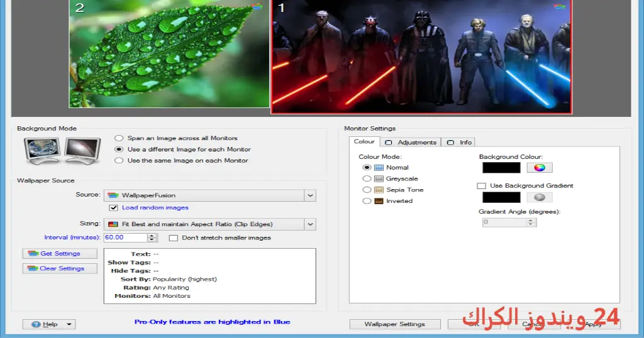Click the galaxy monitor icon in Background Mode

pos(82,151)
